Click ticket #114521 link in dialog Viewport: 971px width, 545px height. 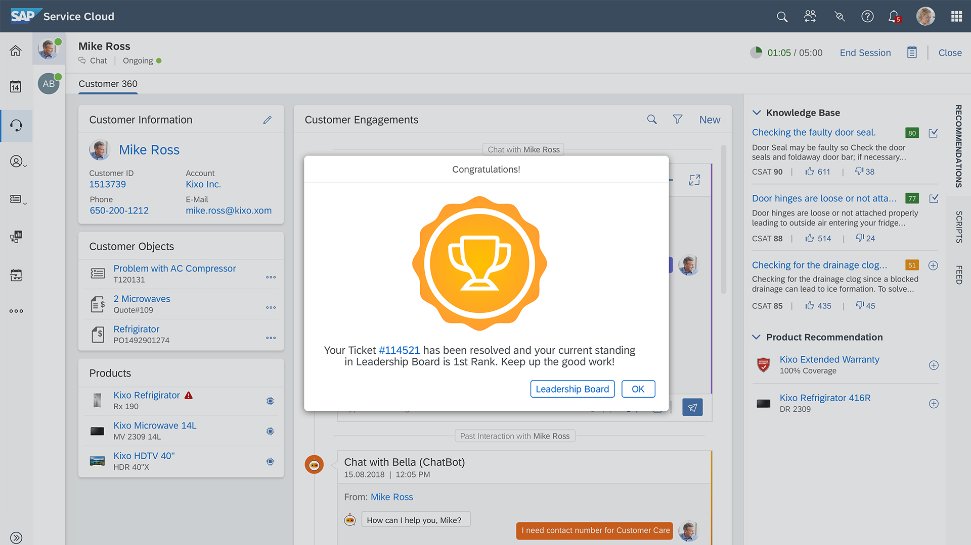coord(399,351)
